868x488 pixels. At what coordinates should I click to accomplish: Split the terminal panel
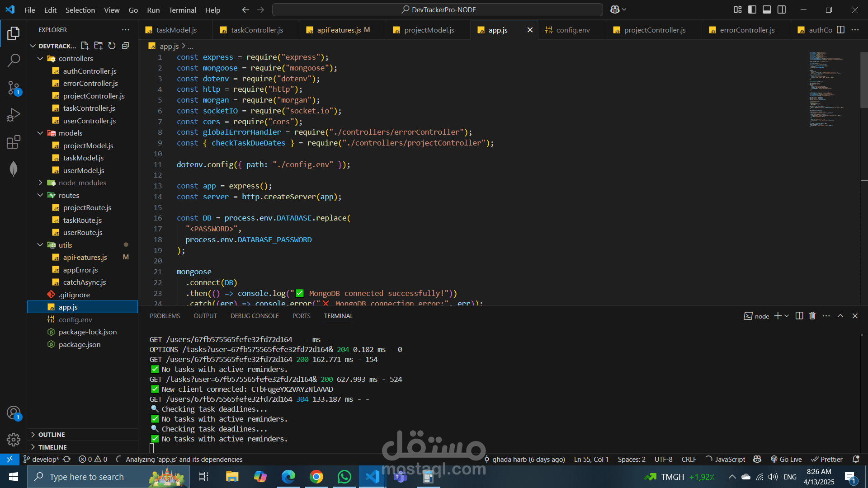799,316
